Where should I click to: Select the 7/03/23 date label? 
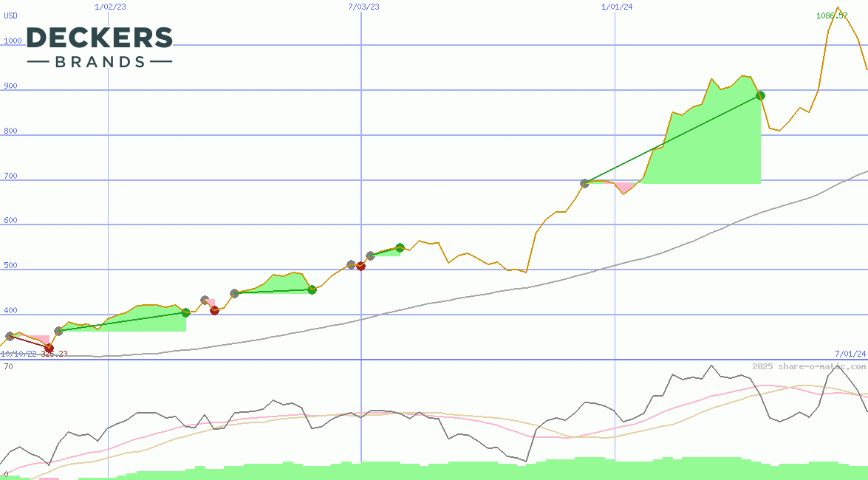[x=363, y=7]
